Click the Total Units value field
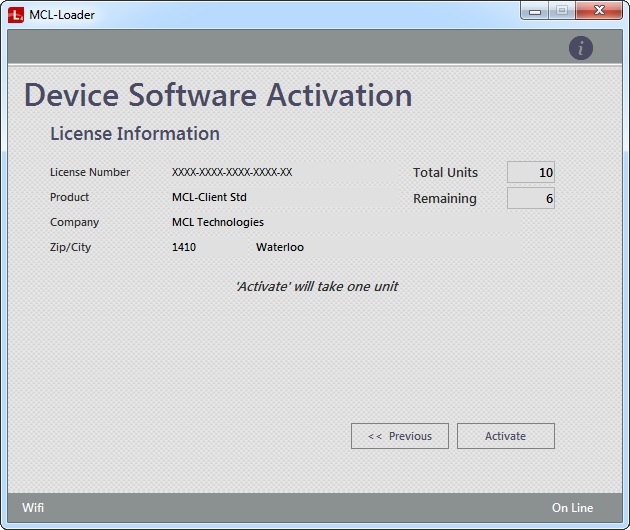Screen dimensions: 630x530 [531, 172]
